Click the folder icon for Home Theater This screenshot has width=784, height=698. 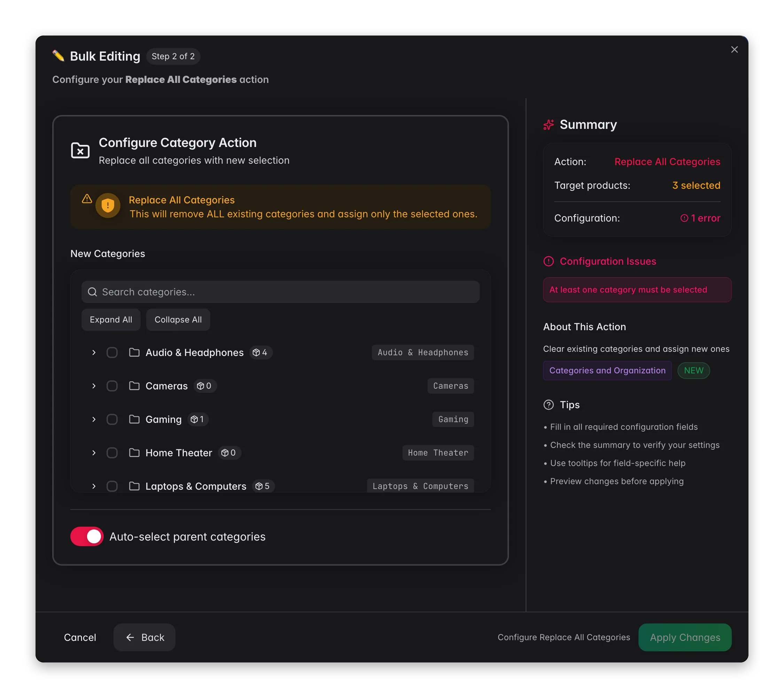(x=134, y=453)
